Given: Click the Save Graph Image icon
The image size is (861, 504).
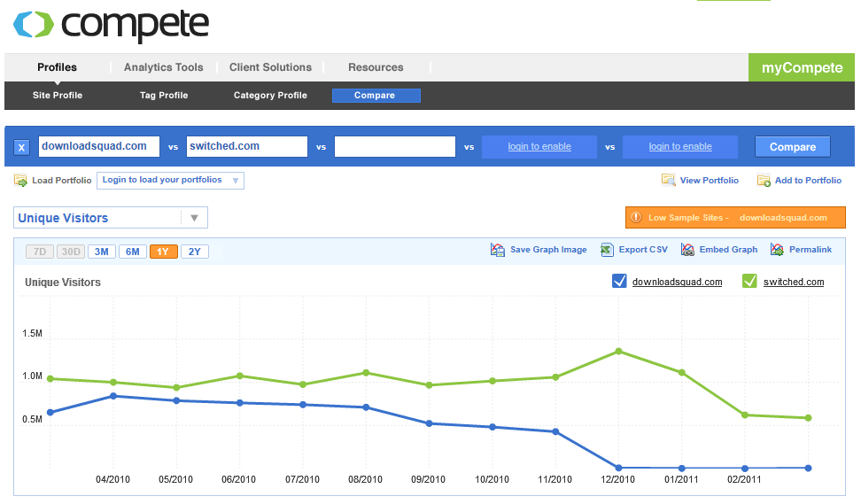Looking at the screenshot, I should [498, 250].
